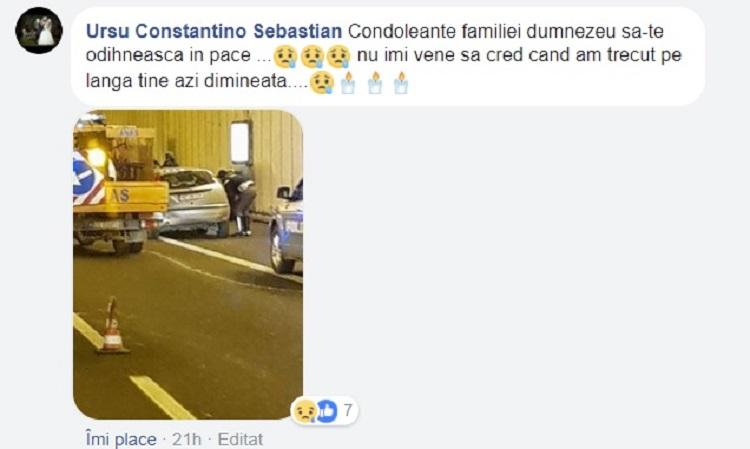Click the blue thumbs-up reaction icon
The height and width of the screenshot is (449, 750).
[327, 411]
